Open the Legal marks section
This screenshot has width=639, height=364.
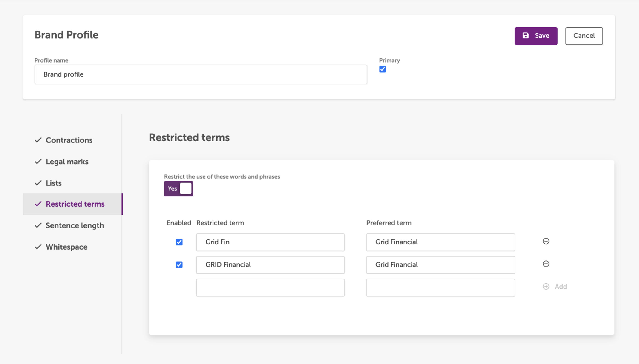pyautogui.click(x=67, y=162)
